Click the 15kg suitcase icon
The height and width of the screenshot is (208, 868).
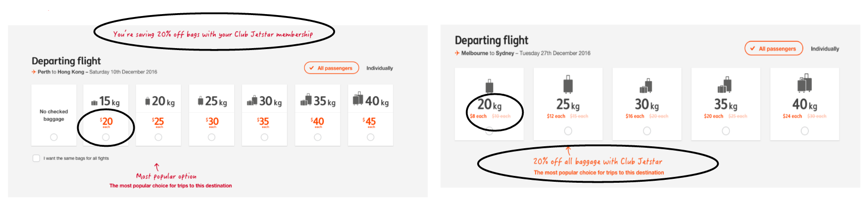pos(94,103)
